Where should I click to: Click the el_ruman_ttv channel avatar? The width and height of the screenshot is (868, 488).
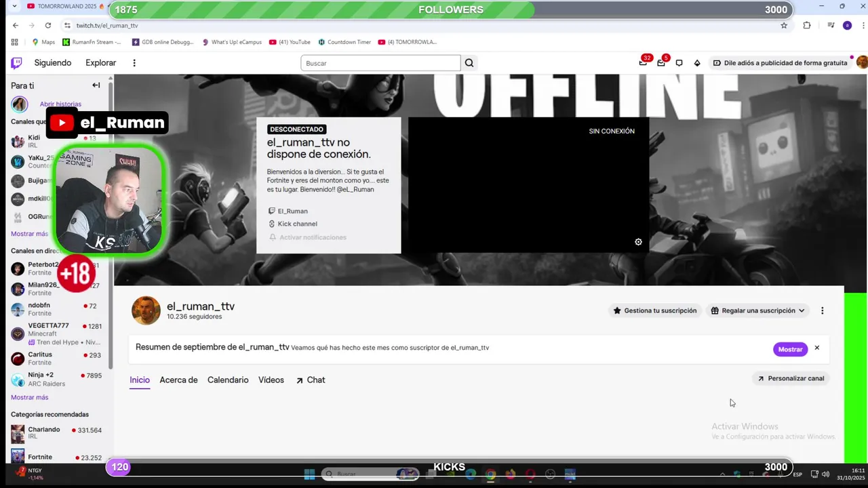(146, 310)
